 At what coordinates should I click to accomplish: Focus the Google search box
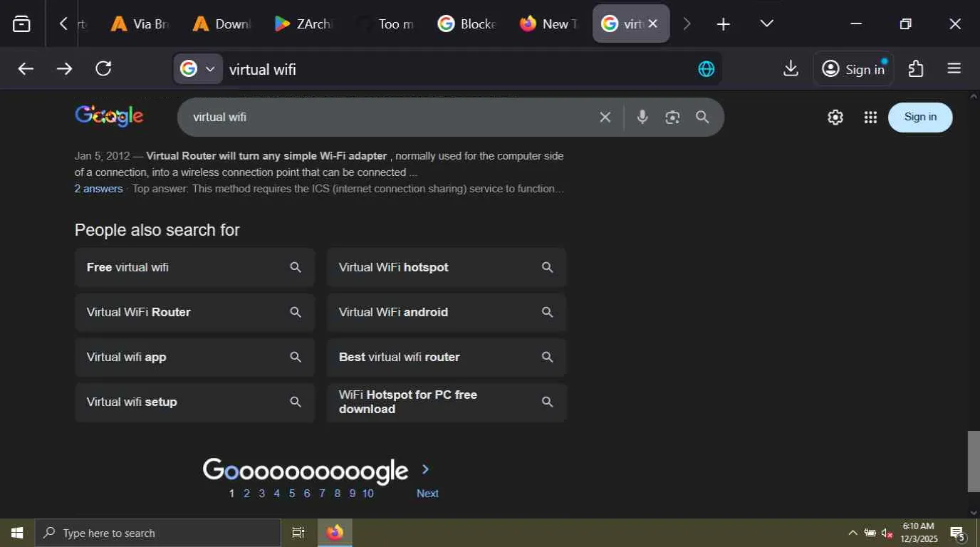tap(390, 117)
